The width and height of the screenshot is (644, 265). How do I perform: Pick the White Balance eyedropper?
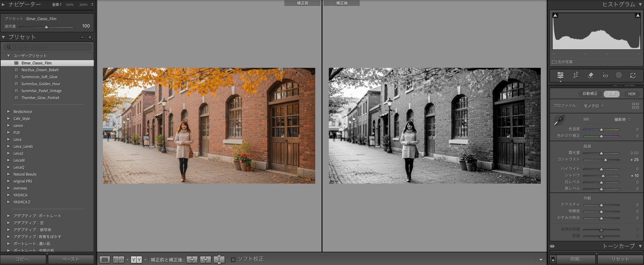[x=558, y=121]
